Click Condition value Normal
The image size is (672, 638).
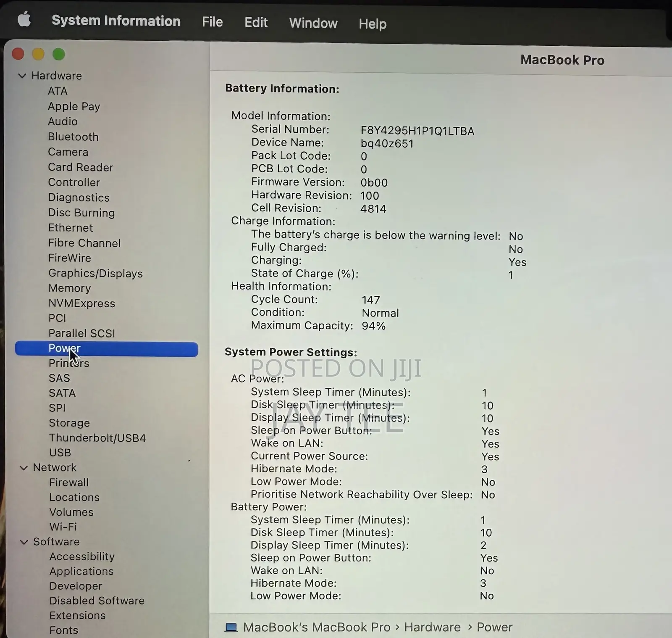pyautogui.click(x=381, y=313)
